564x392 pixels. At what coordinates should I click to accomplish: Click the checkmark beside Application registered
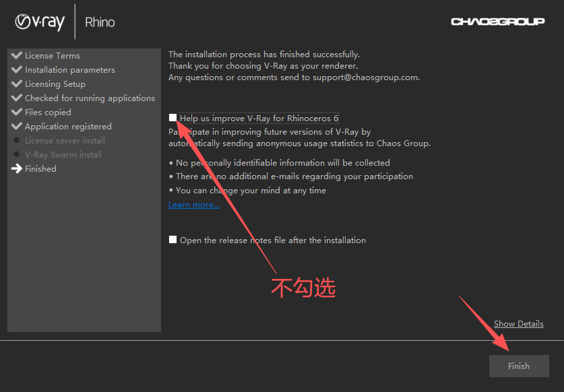coord(17,126)
